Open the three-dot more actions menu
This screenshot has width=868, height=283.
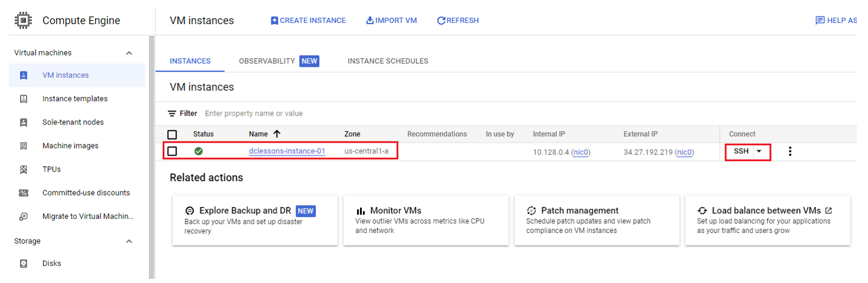tap(790, 152)
